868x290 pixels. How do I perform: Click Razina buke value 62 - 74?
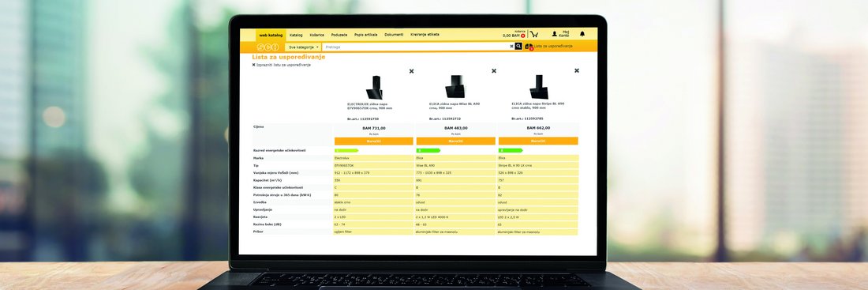(x=339, y=224)
